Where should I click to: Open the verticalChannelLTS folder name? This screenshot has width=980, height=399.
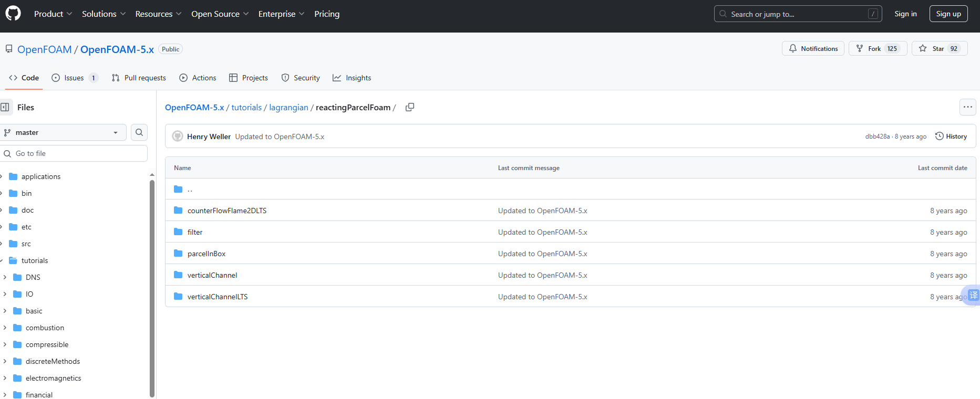pos(218,297)
